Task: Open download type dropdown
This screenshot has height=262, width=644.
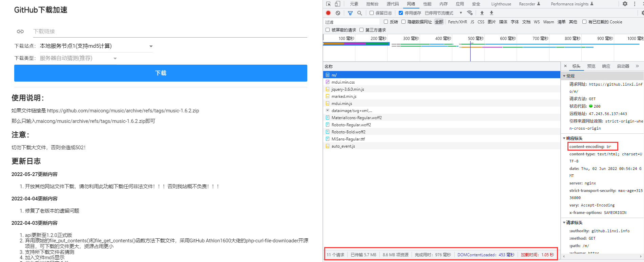Action: [78, 58]
